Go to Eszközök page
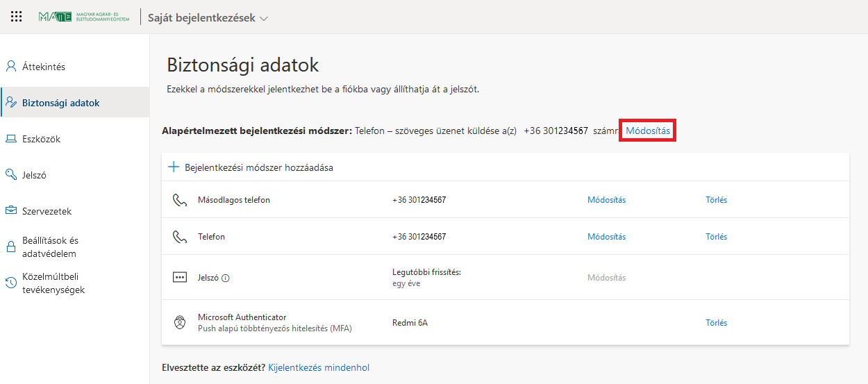Screen dimensions: 868x384 coord(41,139)
